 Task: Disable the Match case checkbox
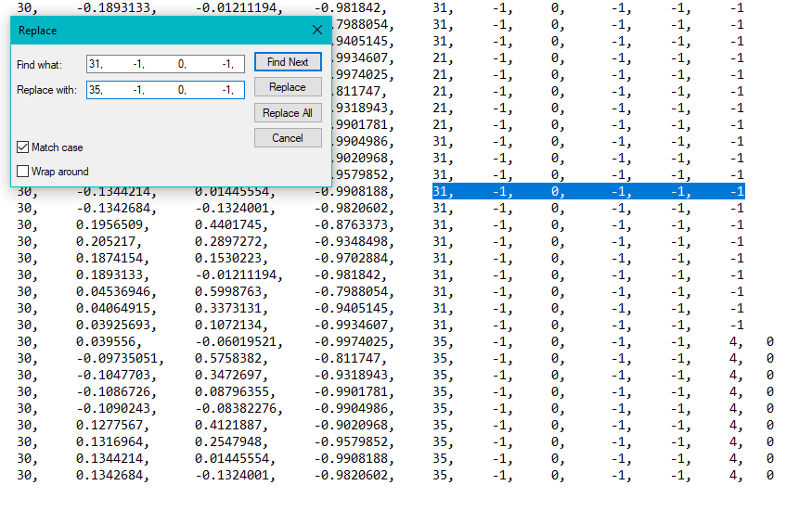click(x=23, y=147)
